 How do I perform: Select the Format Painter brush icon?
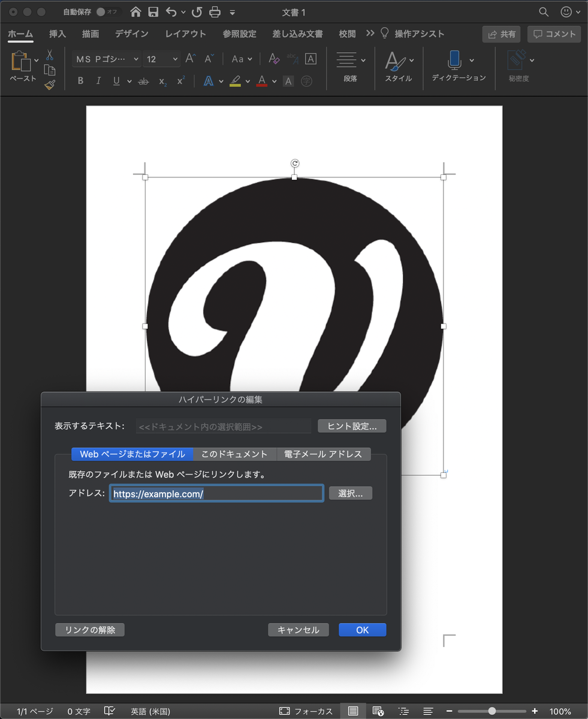tap(50, 85)
